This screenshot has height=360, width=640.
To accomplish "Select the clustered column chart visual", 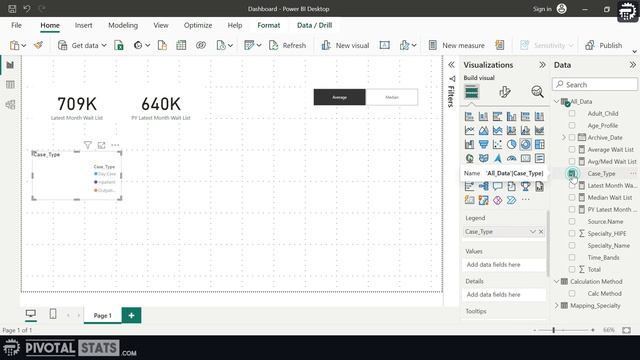I will 511,116.
